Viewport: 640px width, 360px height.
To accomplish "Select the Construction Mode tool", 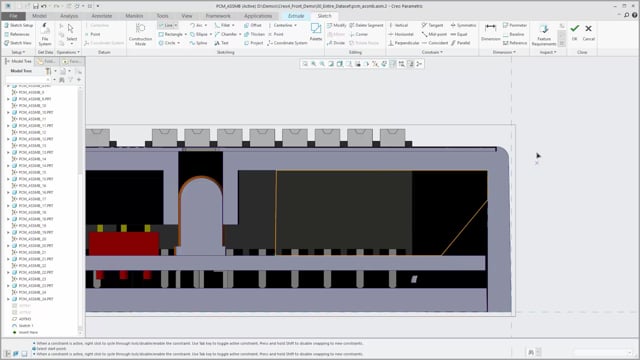I will 140,34.
